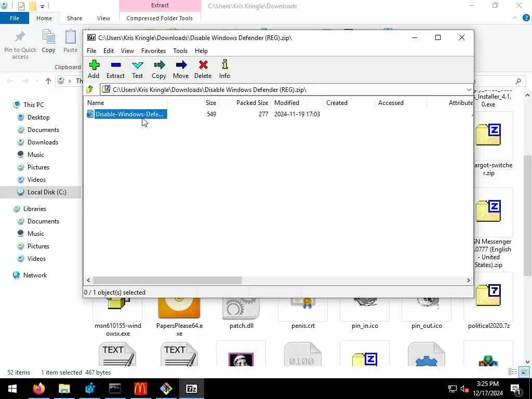Switch to large icons view in status bar

coord(525,372)
